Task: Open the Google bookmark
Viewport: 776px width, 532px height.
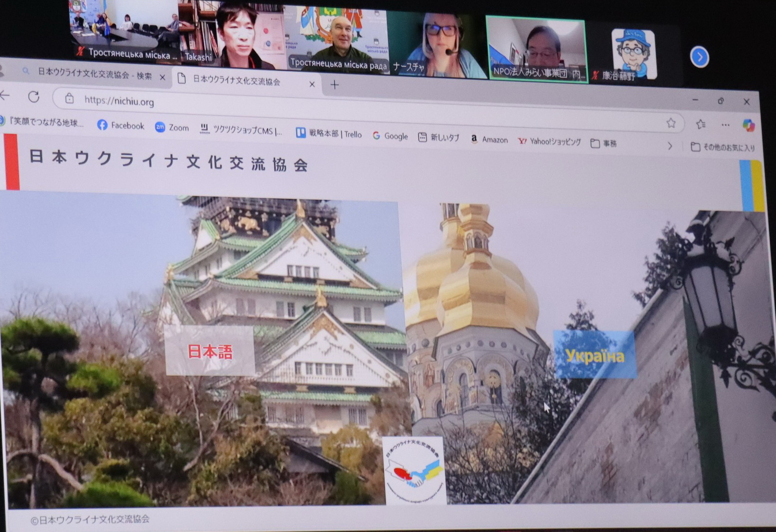Action: click(x=390, y=136)
